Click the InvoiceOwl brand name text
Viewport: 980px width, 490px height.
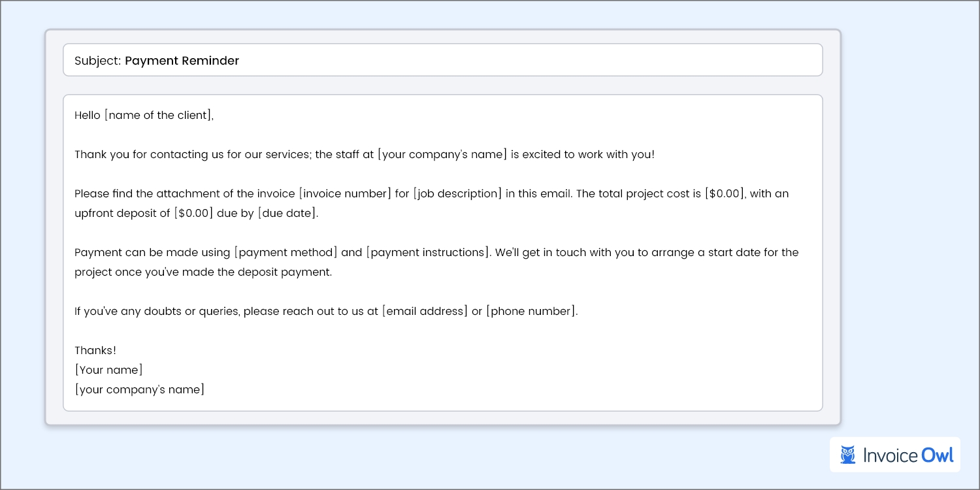coord(908,455)
